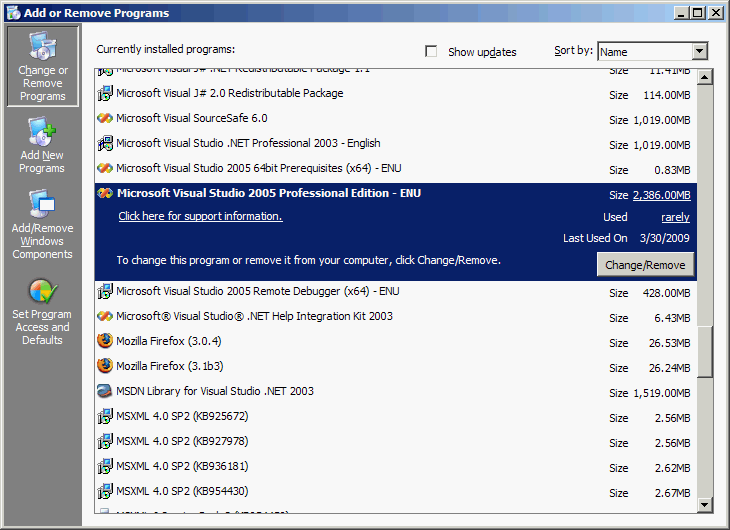Minimize the Add or Remove Programs window
The image size is (730, 530).
[x=681, y=13]
